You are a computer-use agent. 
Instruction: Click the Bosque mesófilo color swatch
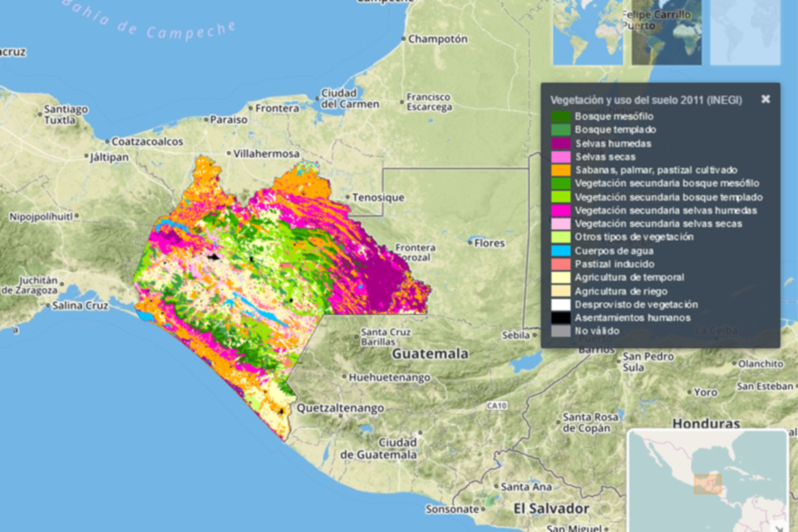click(x=561, y=116)
